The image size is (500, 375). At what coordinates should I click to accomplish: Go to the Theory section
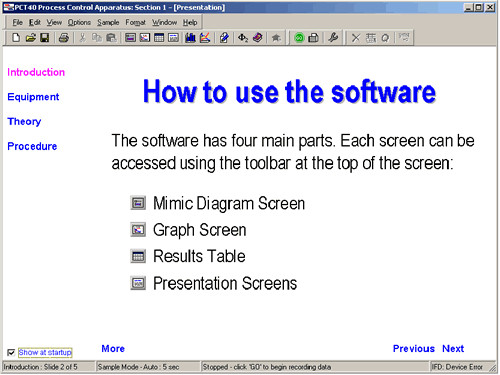[x=24, y=122]
